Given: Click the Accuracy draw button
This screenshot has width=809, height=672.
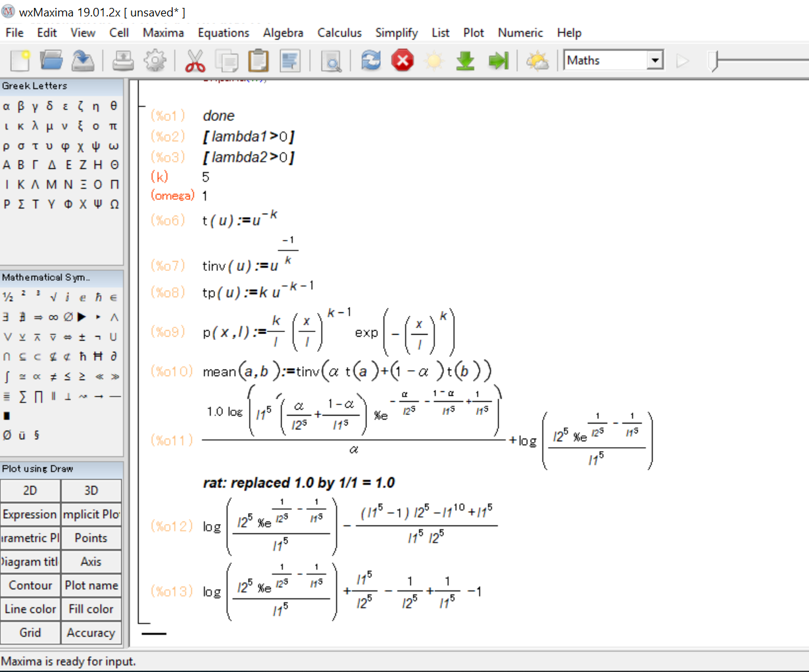Looking at the screenshot, I should (x=91, y=633).
